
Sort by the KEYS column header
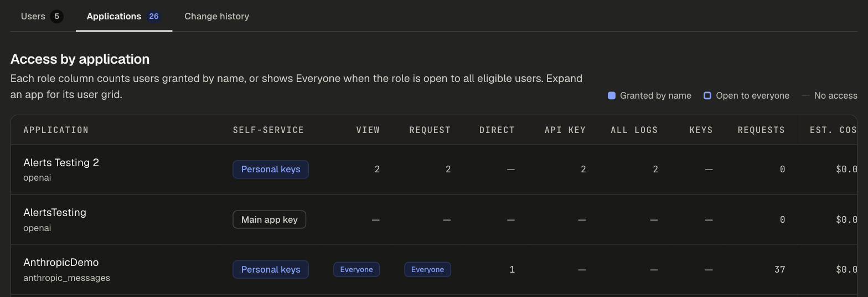[701, 130]
